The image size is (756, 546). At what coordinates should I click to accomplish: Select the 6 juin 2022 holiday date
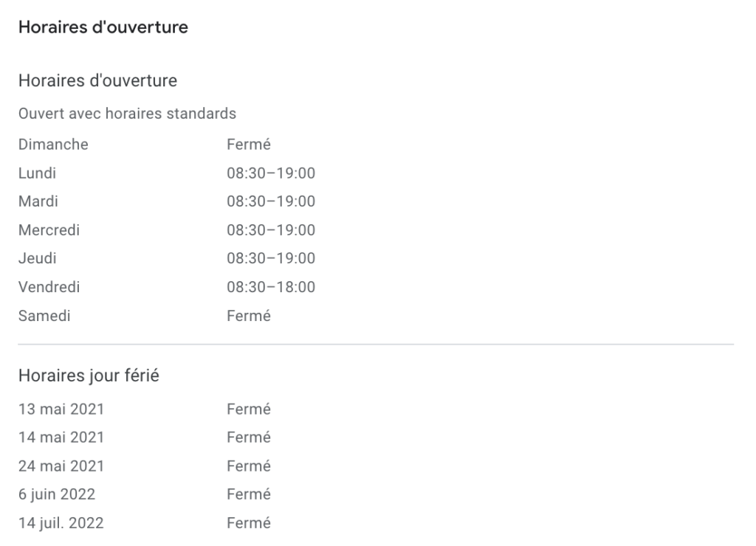coord(57,494)
